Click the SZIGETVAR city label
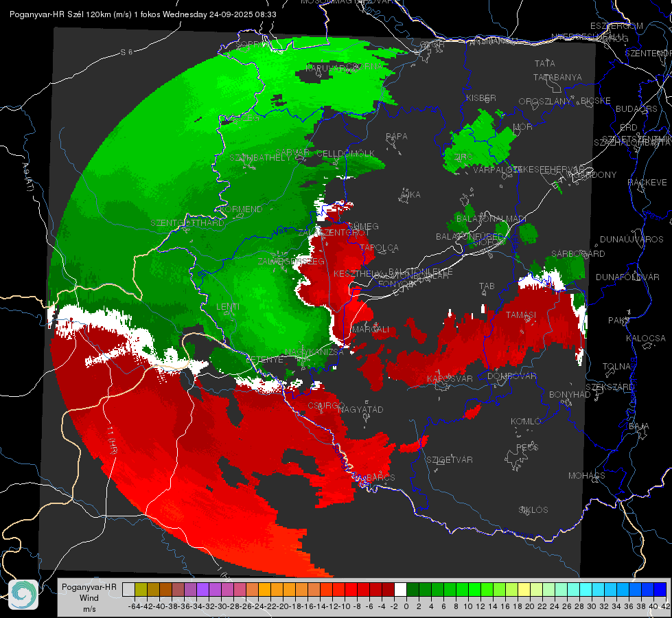 coord(450,460)
